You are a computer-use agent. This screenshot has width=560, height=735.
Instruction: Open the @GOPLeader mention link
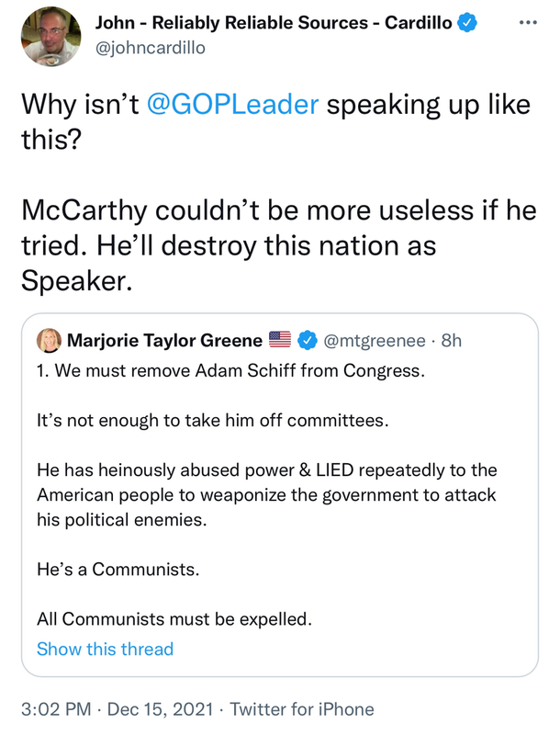[x=233, y=104]
